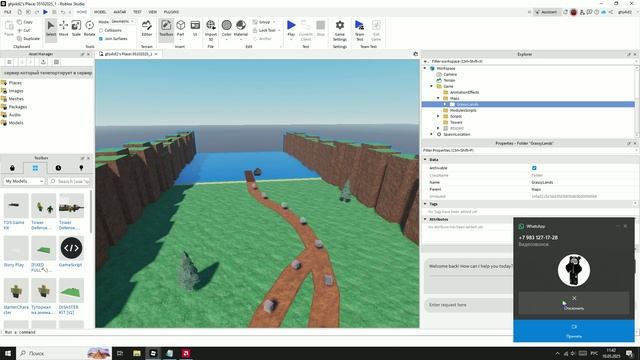Viewport: 640px width, 360px height.
Task: Click the menu icon in Asset Manager toolbar
Action: (x=9, y=62)
